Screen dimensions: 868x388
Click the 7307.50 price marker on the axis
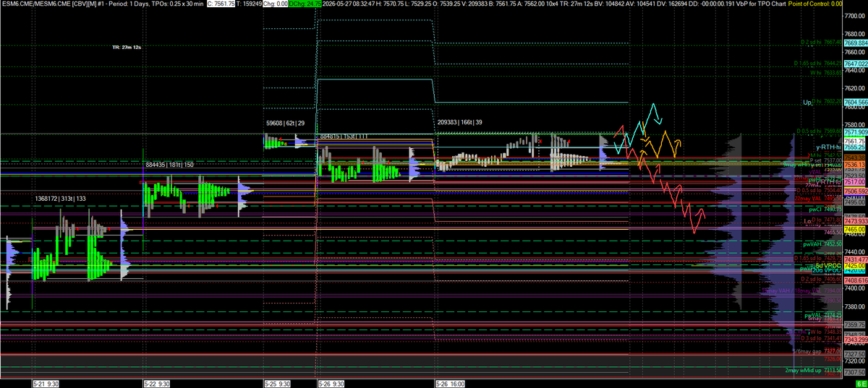[854, 372]
